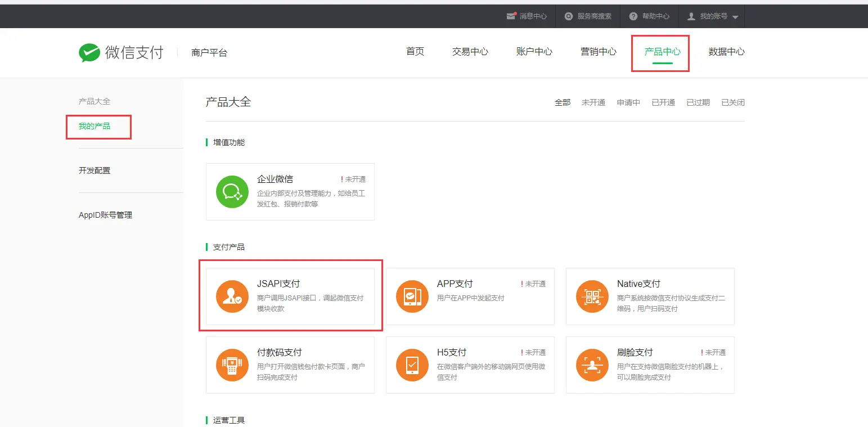
Task: Click the H5支付 product title
Action: pos(452,352)
